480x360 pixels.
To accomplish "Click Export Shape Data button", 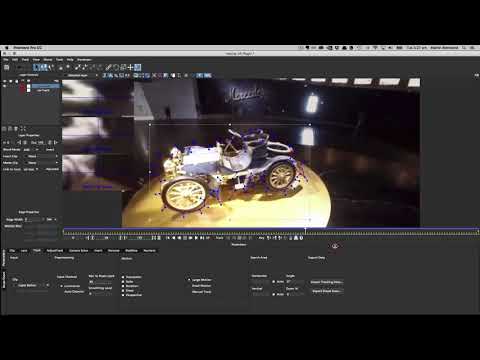I will [327, 291].
